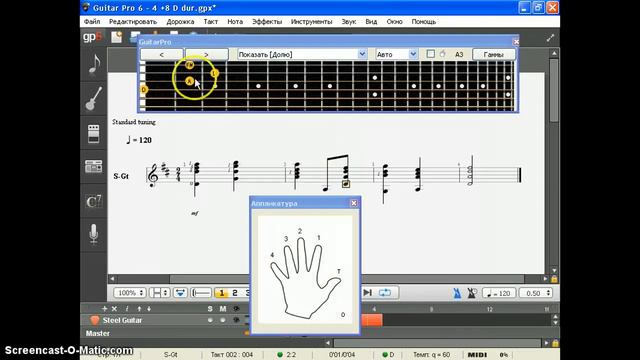
Task: Click the S solo column header
Action: [x=210, y=309]
